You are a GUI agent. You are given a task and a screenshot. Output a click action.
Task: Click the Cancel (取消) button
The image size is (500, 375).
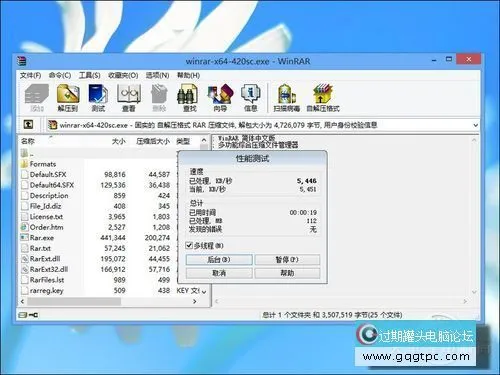point(219,273)
